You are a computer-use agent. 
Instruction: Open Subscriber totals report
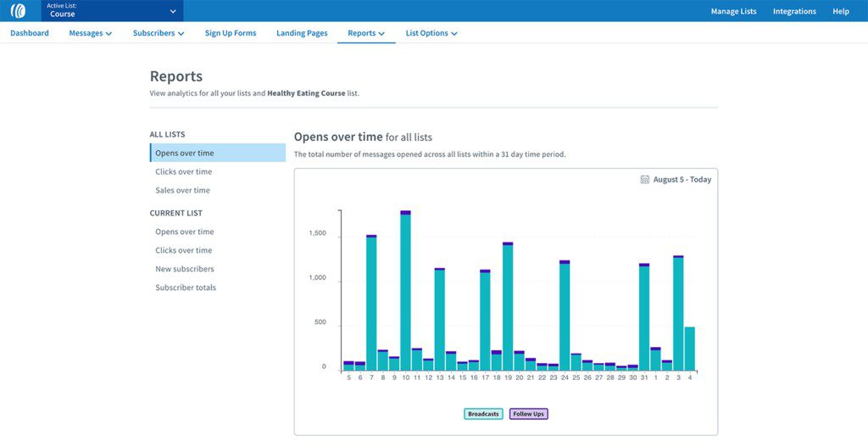pyautogui.click(x=186, y=288)
